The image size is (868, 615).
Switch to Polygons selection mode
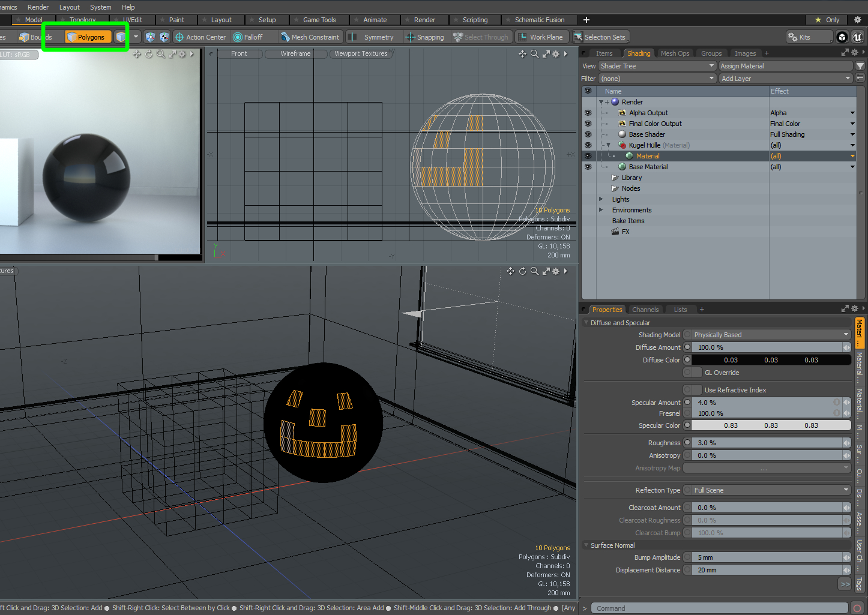click(x=88, y=37)
